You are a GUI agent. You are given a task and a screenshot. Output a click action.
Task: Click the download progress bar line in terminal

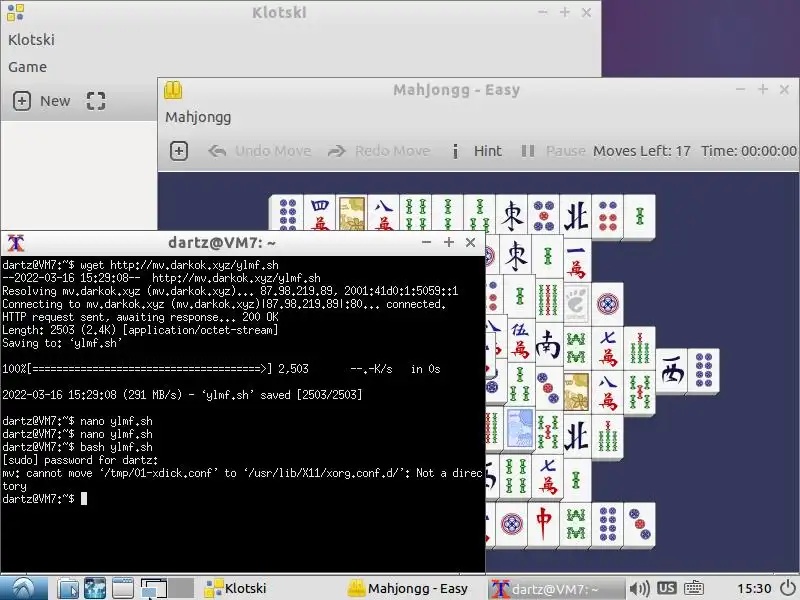click(221, 369)
